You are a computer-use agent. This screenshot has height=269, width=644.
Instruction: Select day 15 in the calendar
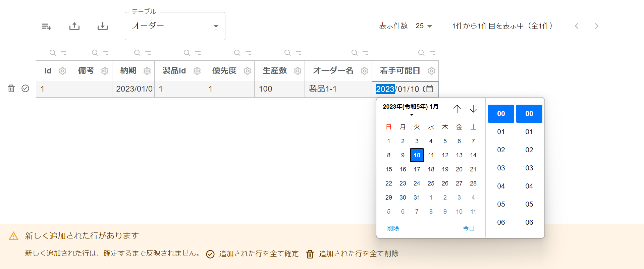point(389,169)
